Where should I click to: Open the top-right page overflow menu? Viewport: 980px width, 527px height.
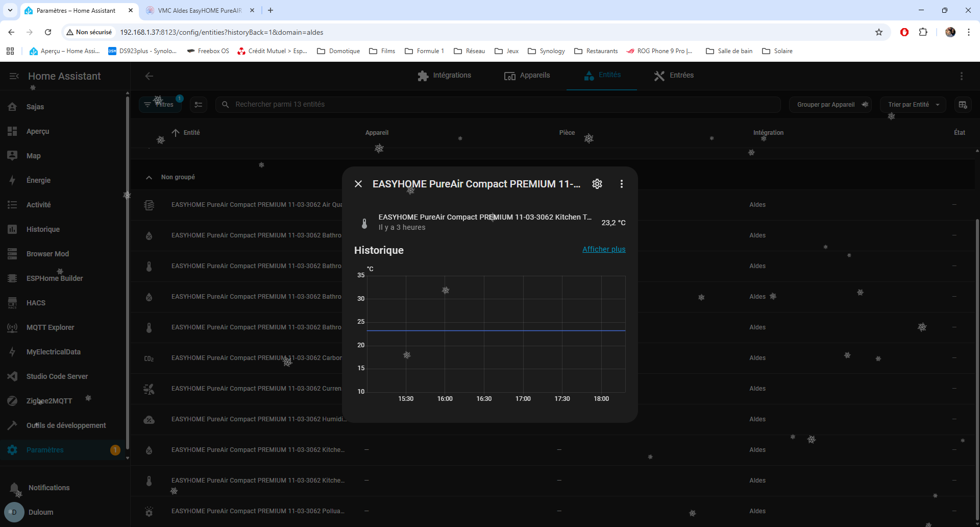pyautogui.click(x=962, y=76)
